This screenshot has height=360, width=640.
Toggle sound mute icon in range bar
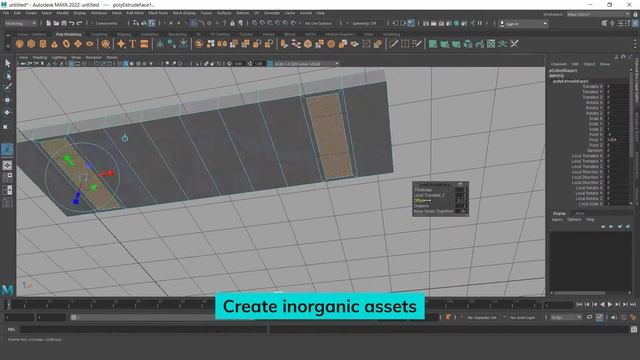614,317
